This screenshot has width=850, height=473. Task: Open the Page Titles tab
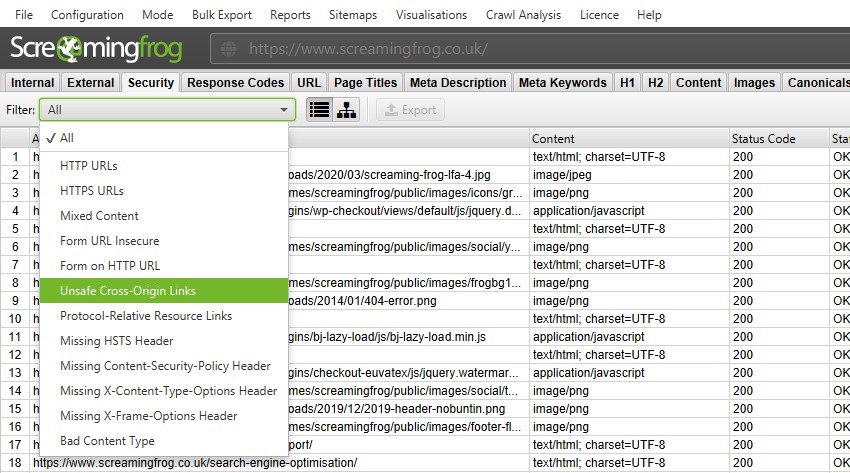[x=365, y=83]
